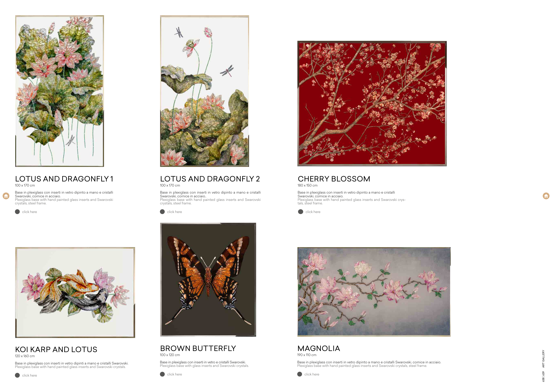Viewport: 552px width, 392px height.
Task: Click the right home icon
Action: [x=546, y=196]
